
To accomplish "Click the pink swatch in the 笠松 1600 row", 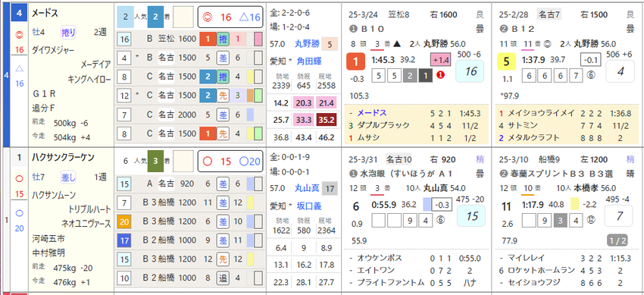I will point(258,39).
